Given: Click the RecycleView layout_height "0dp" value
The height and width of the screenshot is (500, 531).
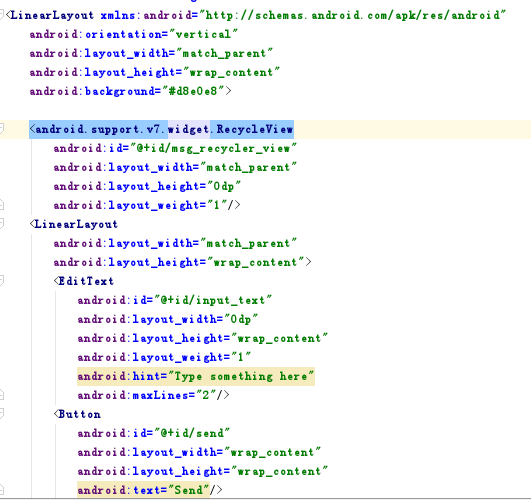Looking at the screenshot, I should [224, 186].
